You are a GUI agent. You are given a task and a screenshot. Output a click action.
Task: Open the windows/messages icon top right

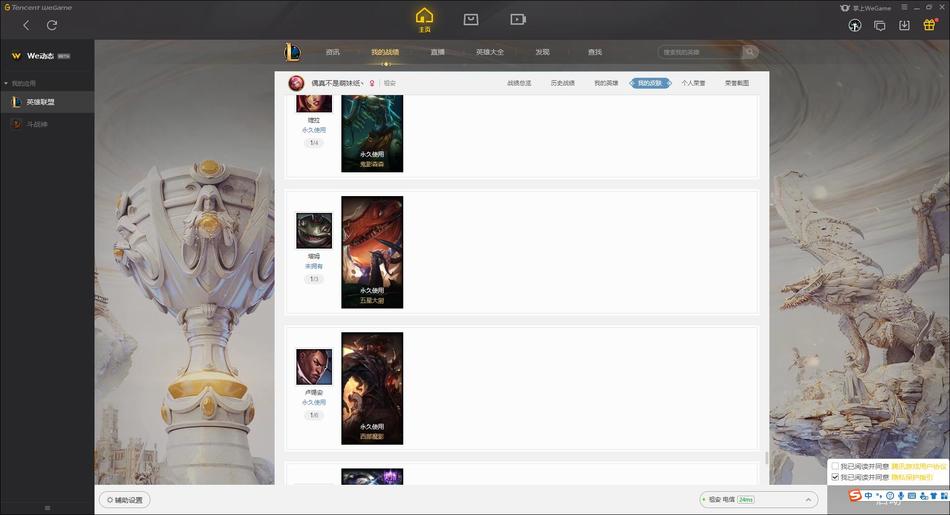click(880, 25)
